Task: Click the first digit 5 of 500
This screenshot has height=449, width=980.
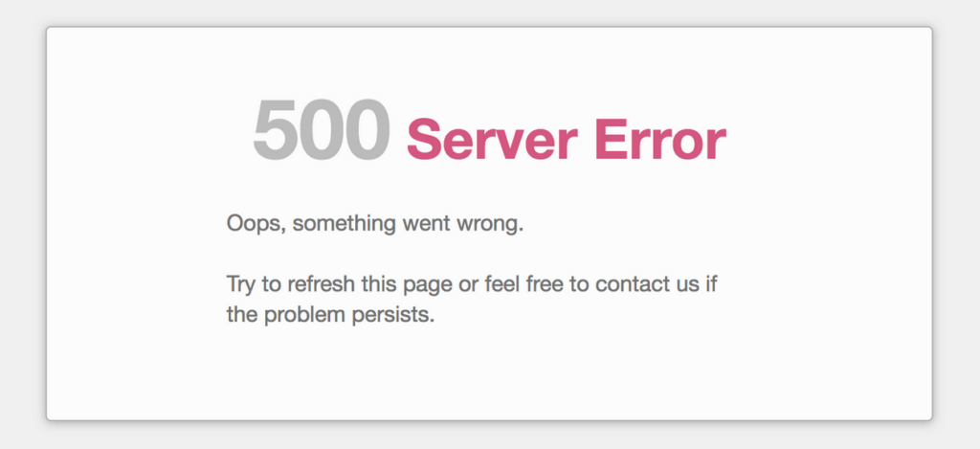Action: [275, 130]
